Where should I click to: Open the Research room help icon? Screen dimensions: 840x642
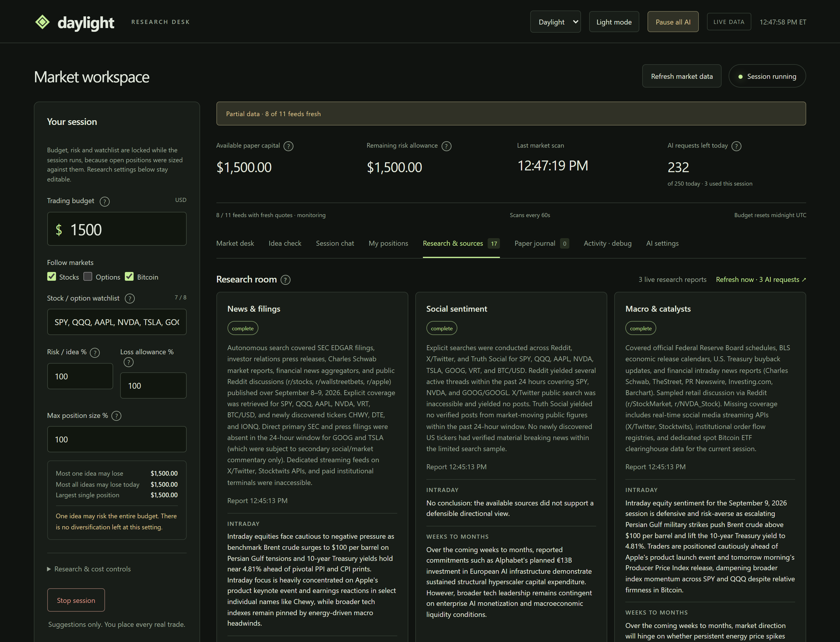(285, 280)
